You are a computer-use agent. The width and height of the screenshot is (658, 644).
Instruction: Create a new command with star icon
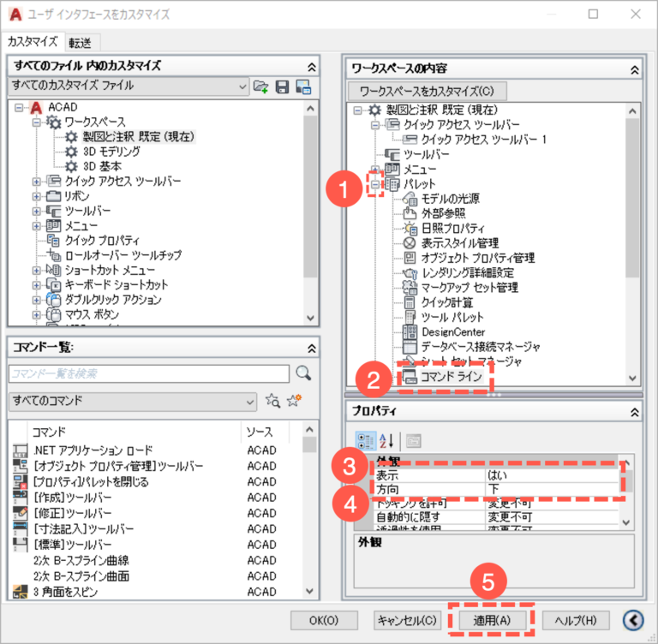point(294,400)
